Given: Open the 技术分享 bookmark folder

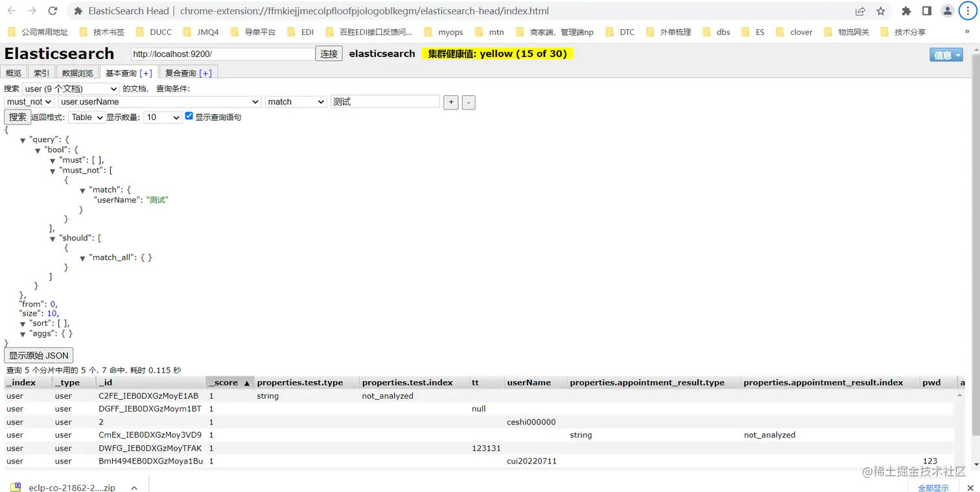Looking at the screenshot, I should [903, 32].
